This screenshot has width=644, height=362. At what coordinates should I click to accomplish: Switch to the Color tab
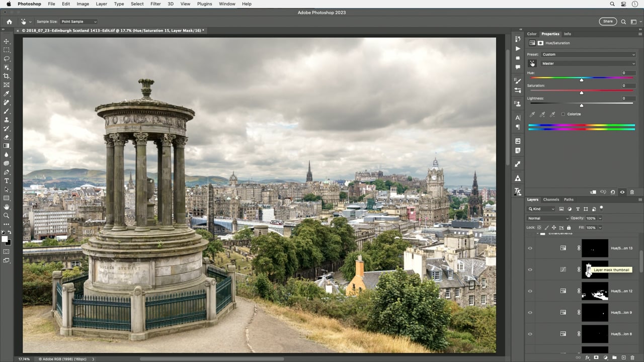532,34
